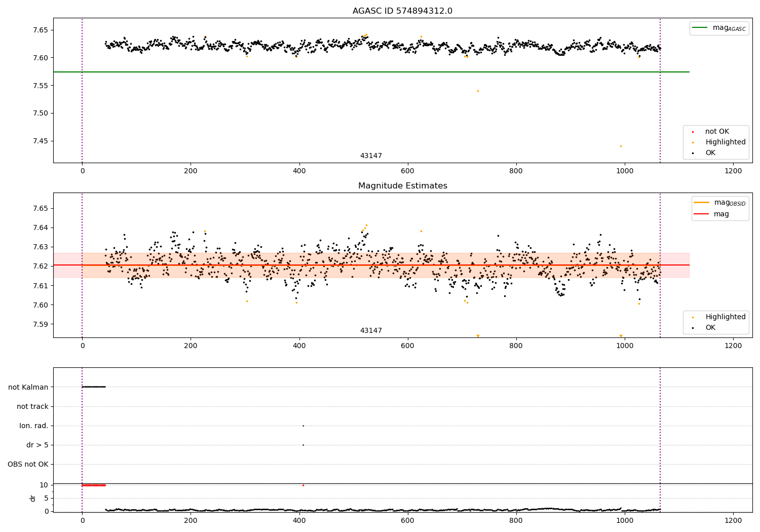
Task: Click 'Highlighted' in the top plot legend
Action: coord(726,142)
